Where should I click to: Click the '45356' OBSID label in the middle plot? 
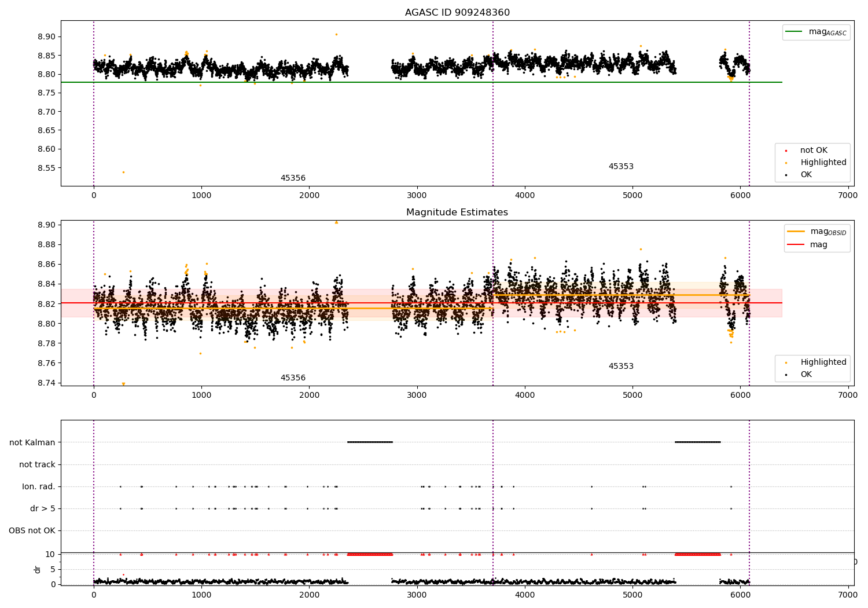coord(293,378)
